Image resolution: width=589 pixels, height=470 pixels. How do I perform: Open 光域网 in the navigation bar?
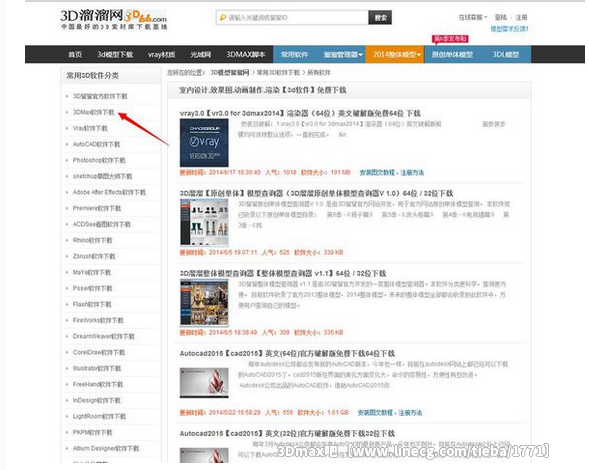(x=201, y=54)
